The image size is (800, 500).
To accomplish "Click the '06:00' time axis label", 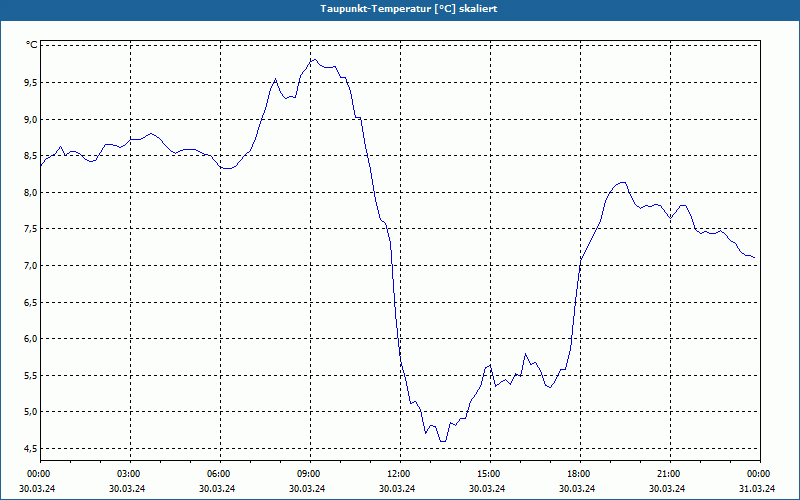I will point(220,474).
